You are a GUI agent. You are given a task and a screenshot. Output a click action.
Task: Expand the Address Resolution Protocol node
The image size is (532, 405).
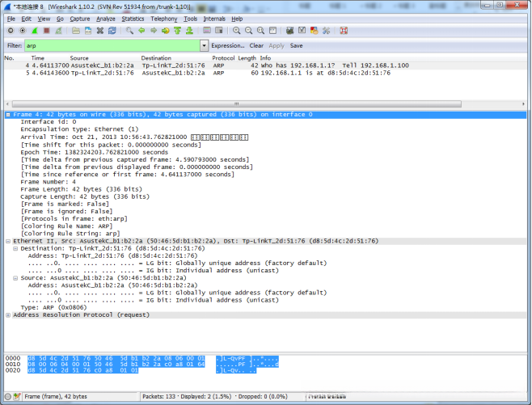tap(8, 314)
